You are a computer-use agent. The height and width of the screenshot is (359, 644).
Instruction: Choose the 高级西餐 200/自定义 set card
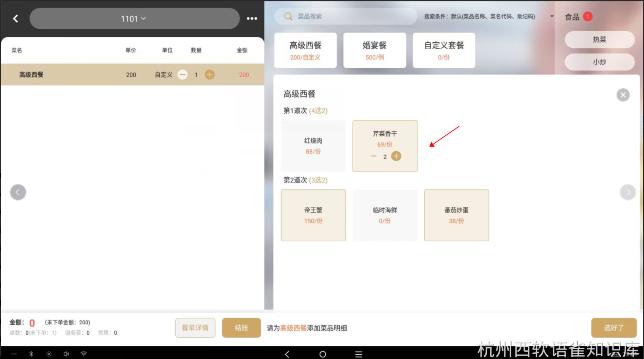coord(305,50)
